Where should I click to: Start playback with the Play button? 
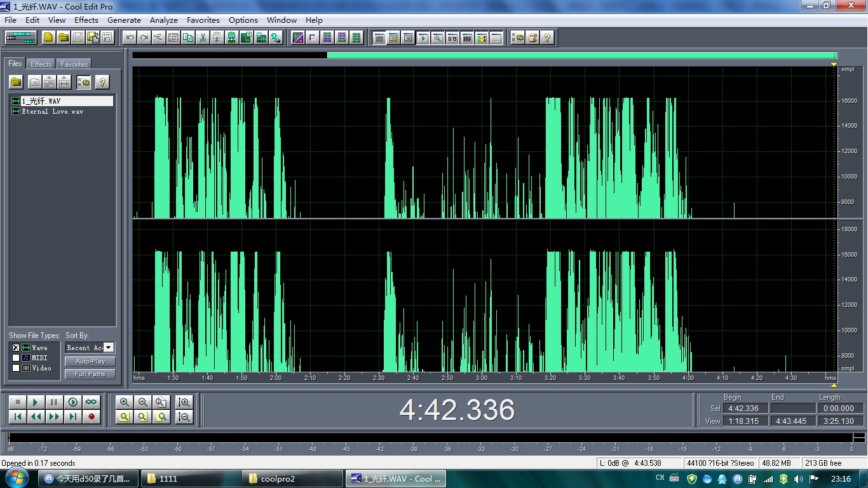36,402
